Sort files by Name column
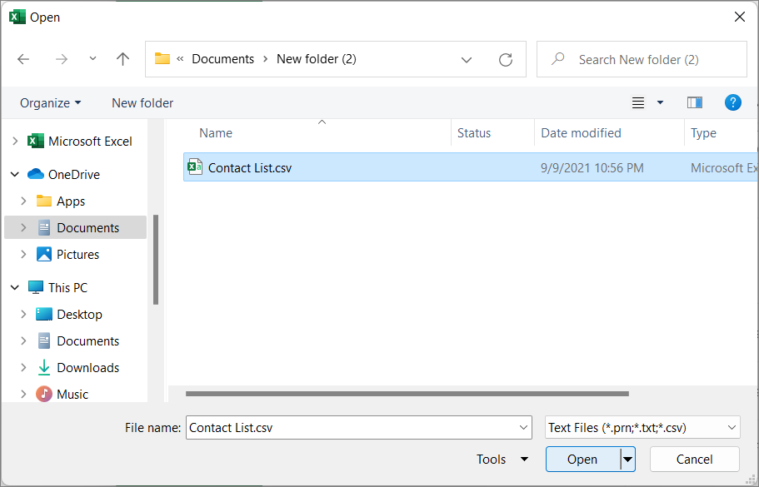 pyautogui.click(x=215, y=133)
